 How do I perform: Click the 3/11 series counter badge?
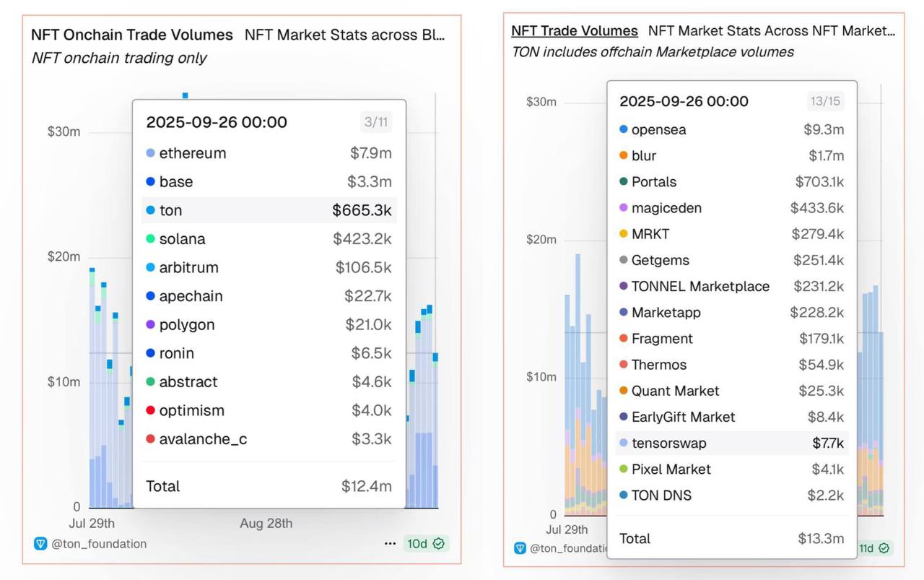(x=376, y=122)
